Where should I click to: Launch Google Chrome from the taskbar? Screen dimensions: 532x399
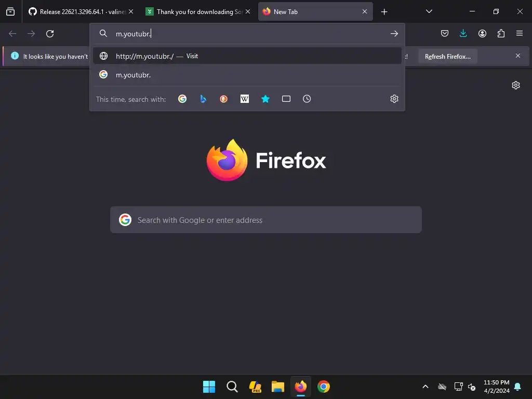[x=323, y=387]
